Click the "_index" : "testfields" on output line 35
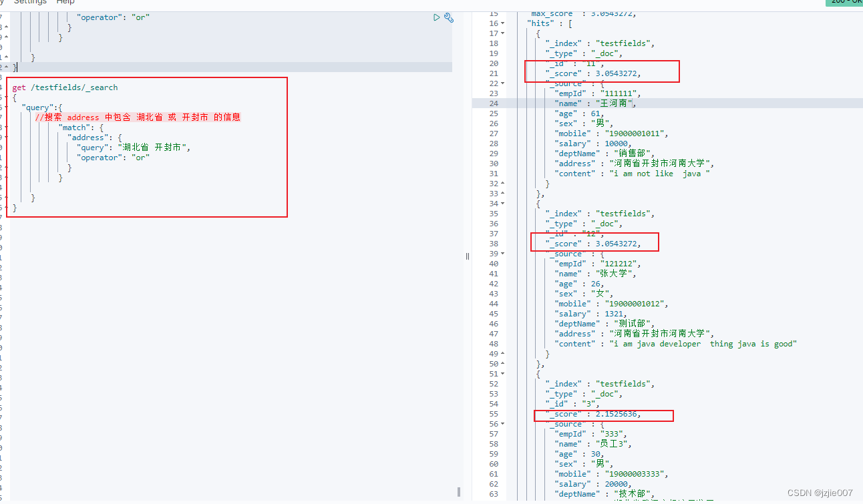The height and width of the screenshot is (504, 863). coord(599,214)
